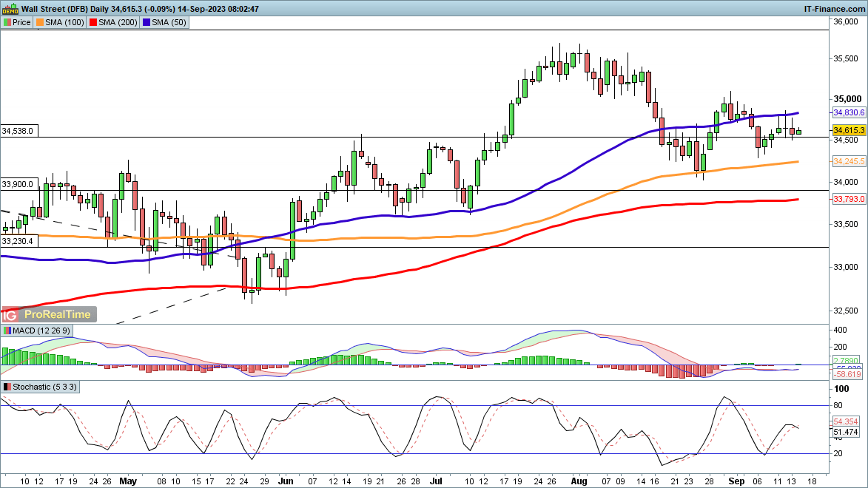Image resolution: width=868 pixels, height=488 pixels.
Task: Click the 34,245.5 SMA 100 value label
Action: tap(849, 161)
